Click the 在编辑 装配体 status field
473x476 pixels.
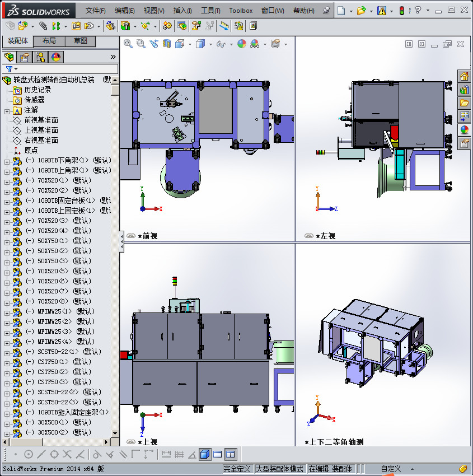pos(330,469)
